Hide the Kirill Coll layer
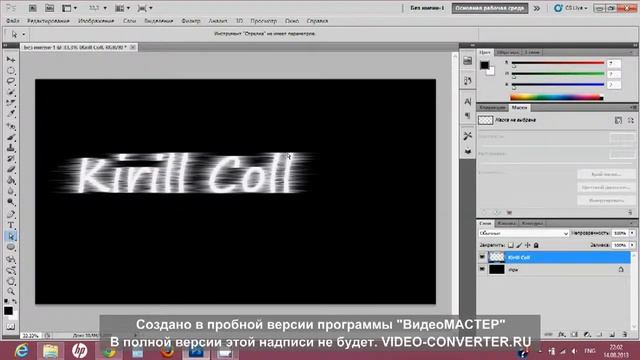640x360 pixels. 482,257
